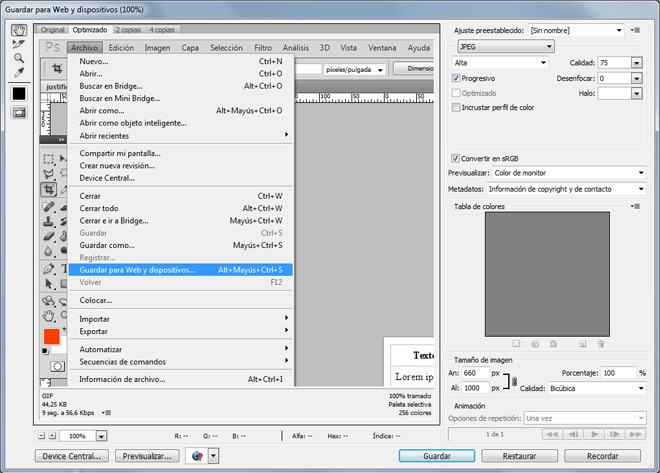660x473 pixels.
Task: Open the 100% zoom level dropdown
Action: [101, 436]
